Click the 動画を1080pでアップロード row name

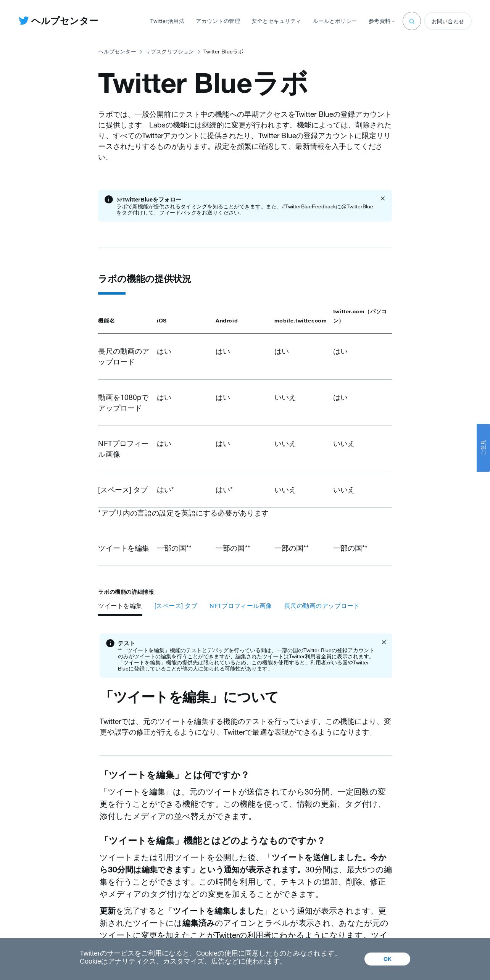[x=123, y=403]
